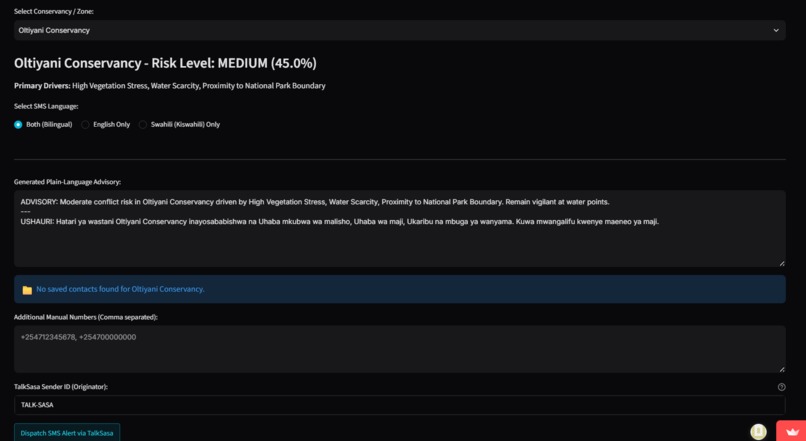Open help tooltip icon for Sender ID
The width and height of the screenshot is (806, 441).
click(781, 387)
